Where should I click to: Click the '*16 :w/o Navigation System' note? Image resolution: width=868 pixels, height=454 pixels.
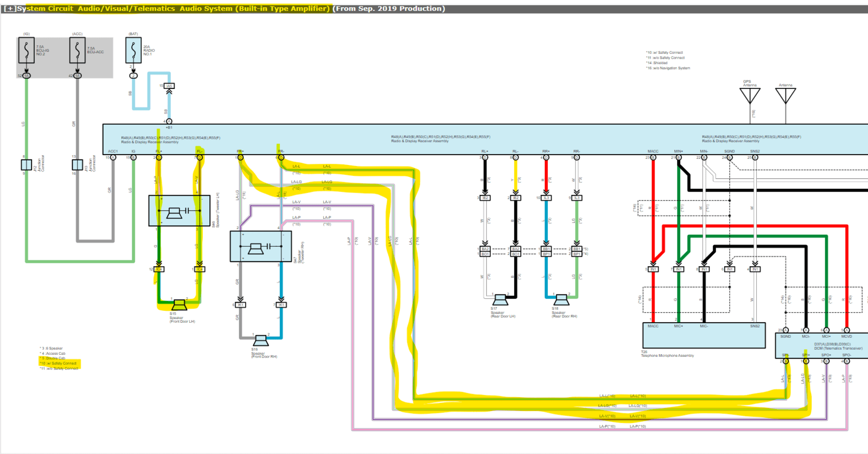(x=668, y=68)
